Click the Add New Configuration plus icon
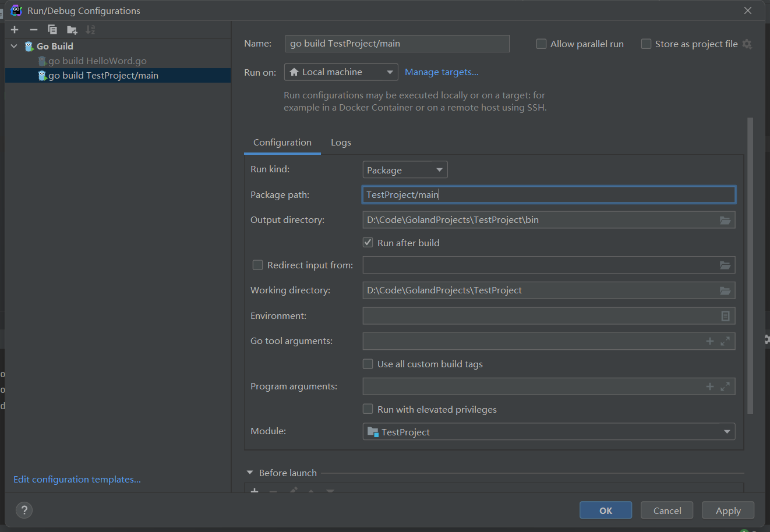This screenshot has width=770, height=532. coord(15,30)
